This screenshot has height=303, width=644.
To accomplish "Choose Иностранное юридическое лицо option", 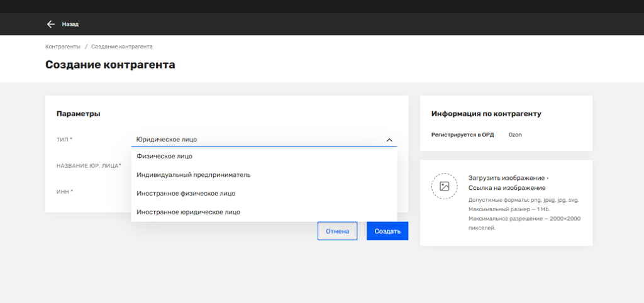I will (264, 212).
